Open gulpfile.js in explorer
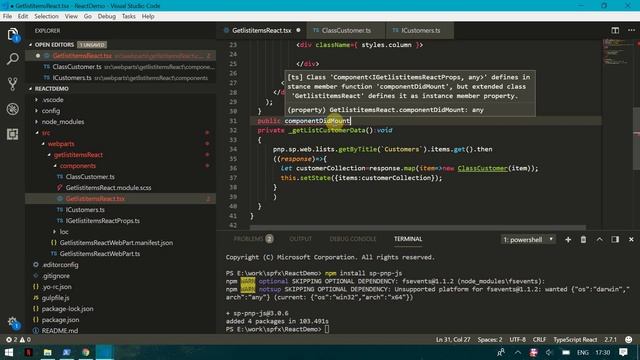This screenshot has height=360, width=640. 55,298
